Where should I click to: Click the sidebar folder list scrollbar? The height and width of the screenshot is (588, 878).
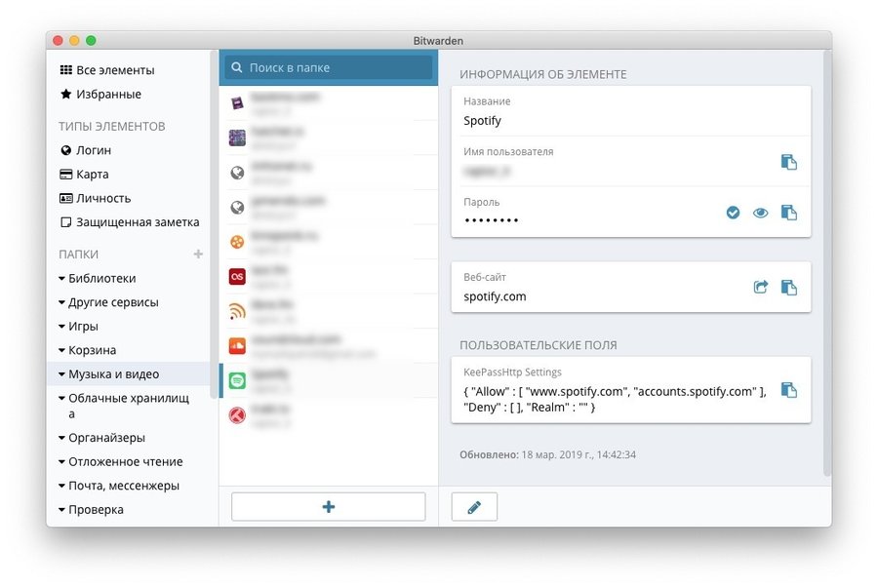click(x=213, y=223)
